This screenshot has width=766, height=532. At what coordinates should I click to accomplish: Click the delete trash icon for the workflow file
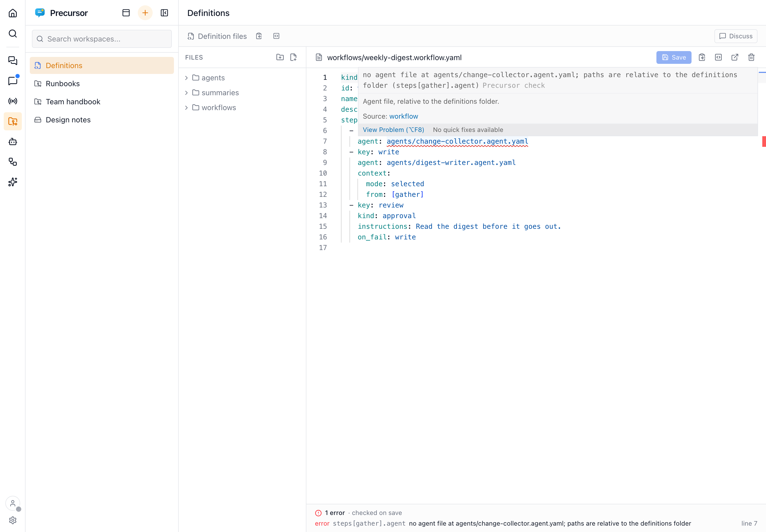pyautogui.click(x=751, y=57)
